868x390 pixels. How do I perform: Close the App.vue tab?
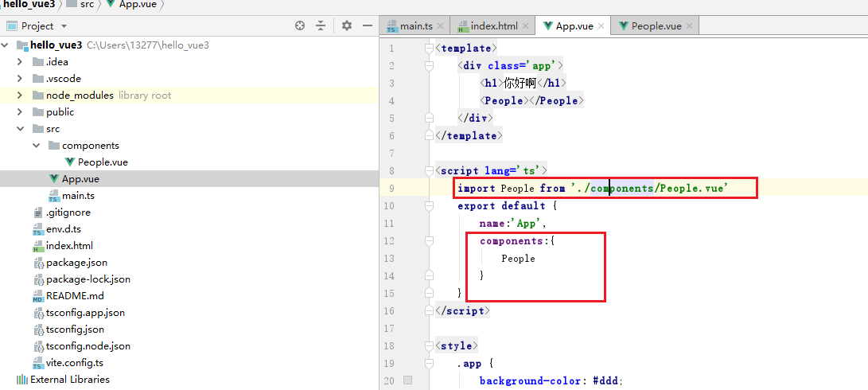point(601,26)
